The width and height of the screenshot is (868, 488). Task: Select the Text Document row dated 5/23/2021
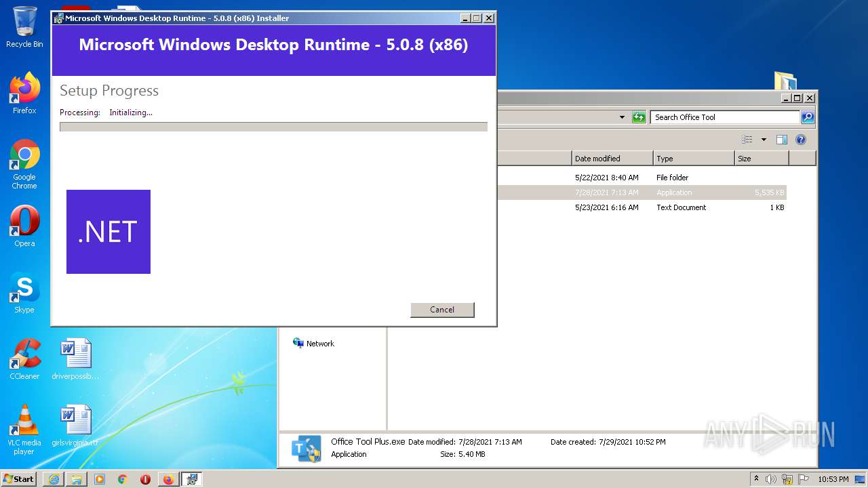click(642, 207)
